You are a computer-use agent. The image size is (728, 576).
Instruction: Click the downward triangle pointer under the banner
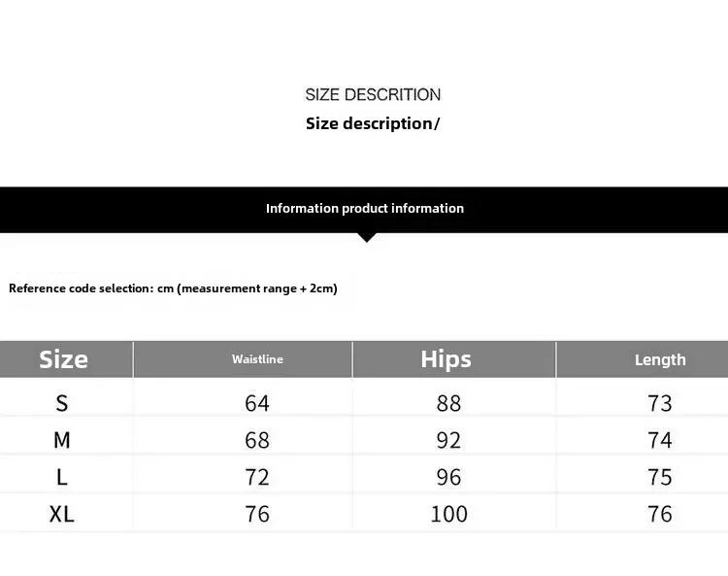pos(367,237)
